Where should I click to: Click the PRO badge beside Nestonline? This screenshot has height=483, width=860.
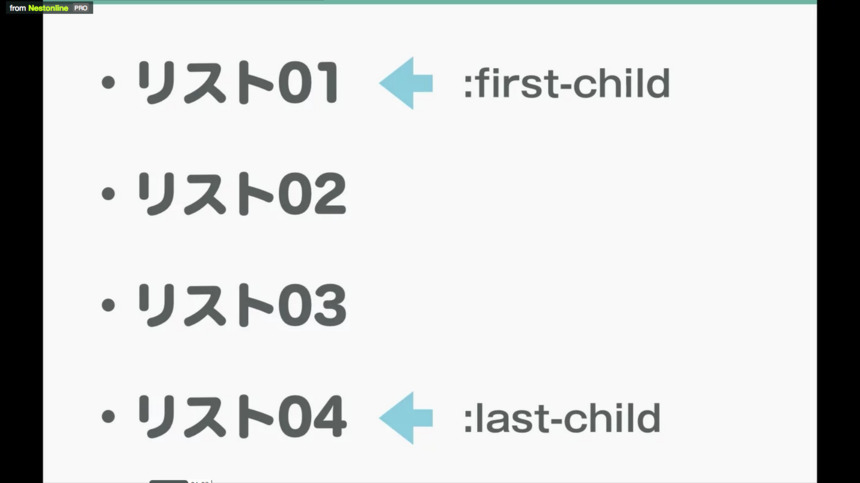[81, 8]
